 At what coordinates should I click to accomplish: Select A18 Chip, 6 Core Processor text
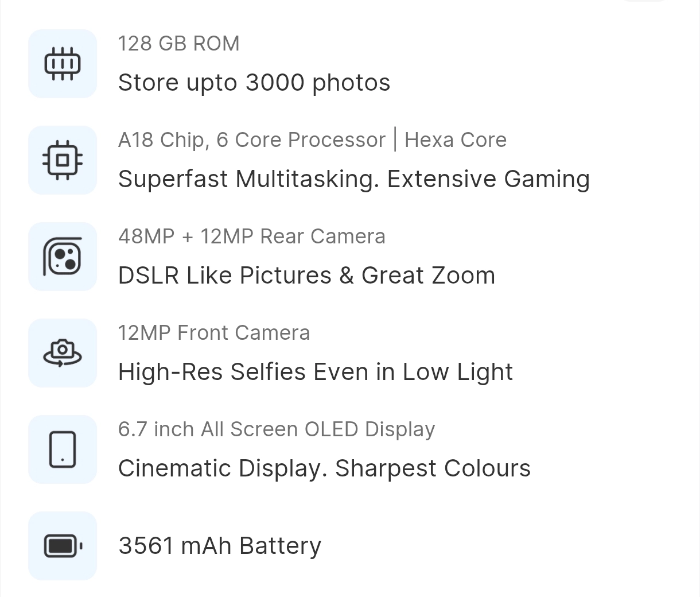pos(252,140)
